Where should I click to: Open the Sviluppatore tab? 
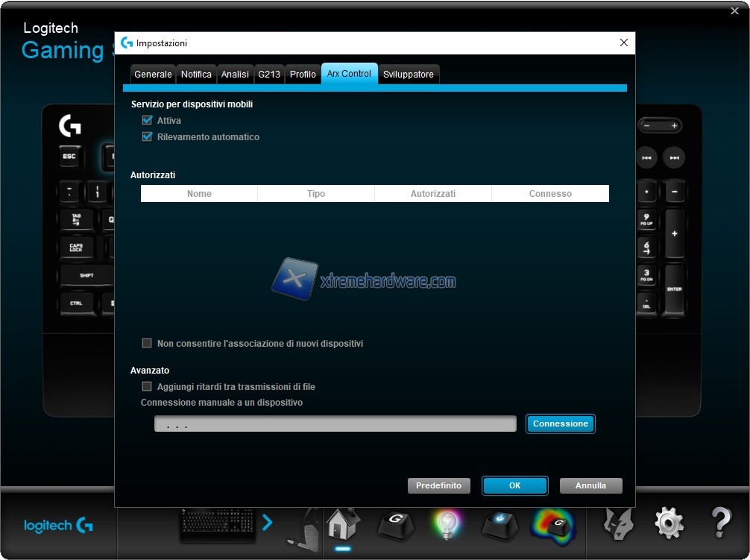point(408,75)
